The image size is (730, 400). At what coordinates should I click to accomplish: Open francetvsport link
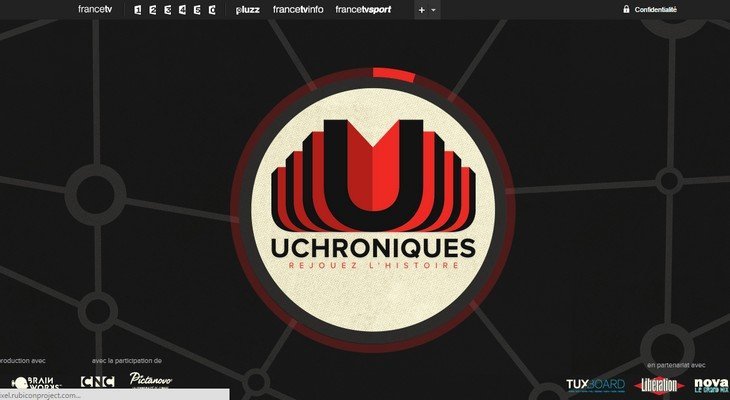363,10
